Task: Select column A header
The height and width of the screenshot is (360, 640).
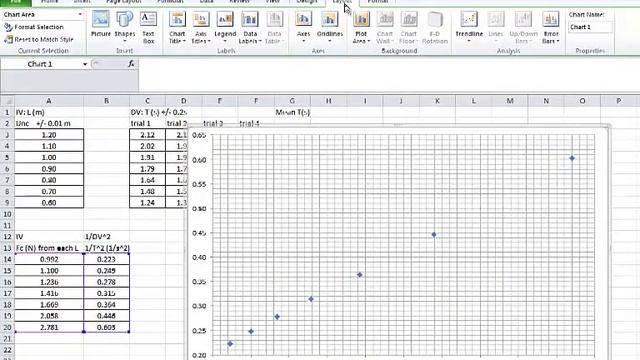Action: coord(49,101)
